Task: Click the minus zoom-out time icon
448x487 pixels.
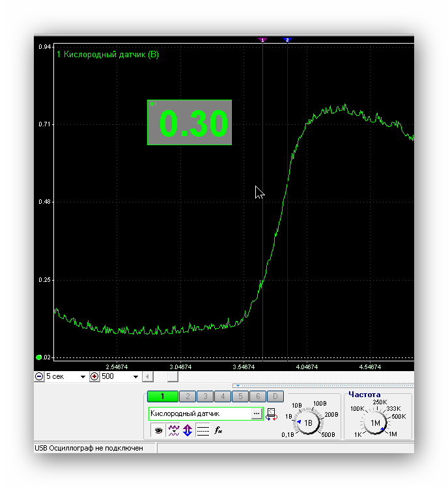Action: (39, 376)
